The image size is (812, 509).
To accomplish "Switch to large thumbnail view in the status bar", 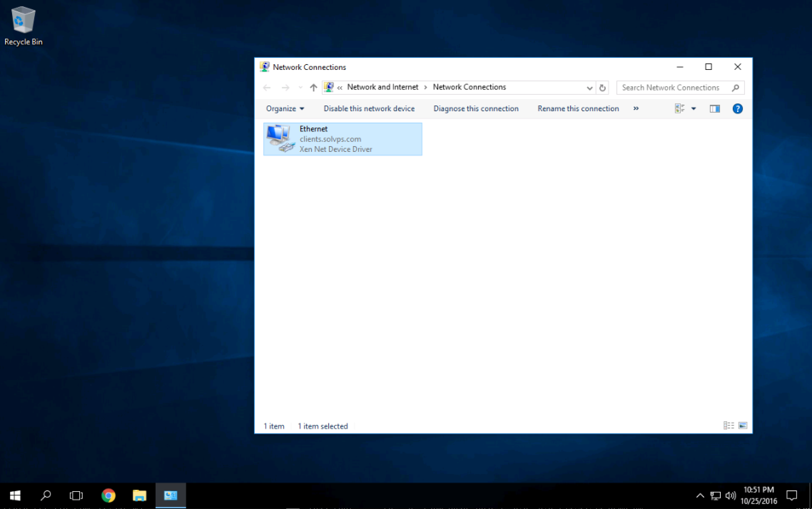I will click(x=743, y=425).
